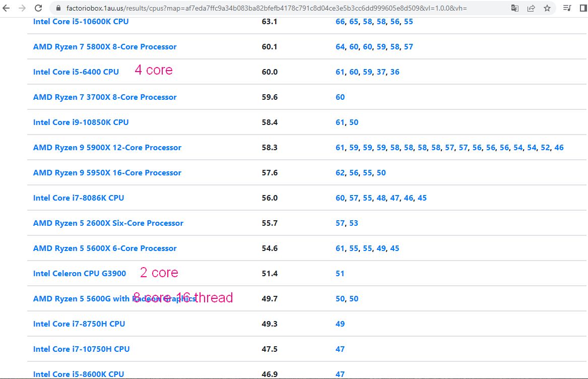
Task: Select the 51.4 score for Celeron G3900
Action: (x=270, y=273)
